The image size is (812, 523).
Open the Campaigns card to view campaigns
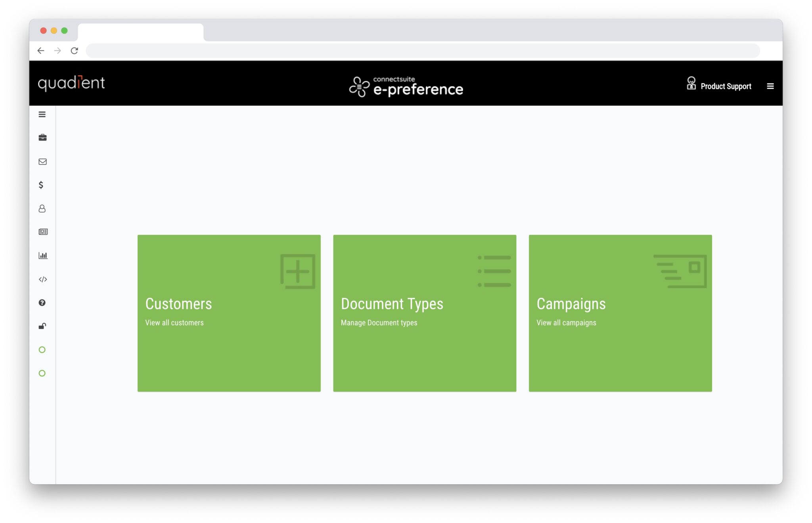click(620, 313)
